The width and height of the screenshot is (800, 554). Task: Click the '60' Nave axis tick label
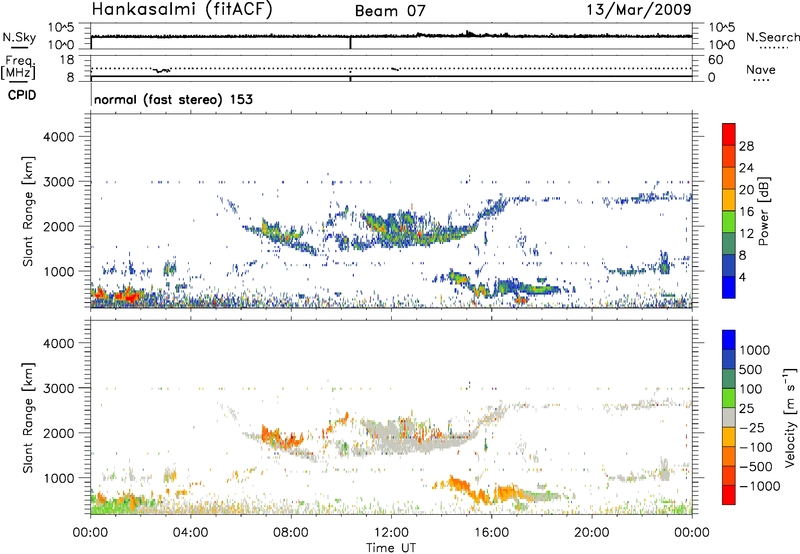point(715,60)
